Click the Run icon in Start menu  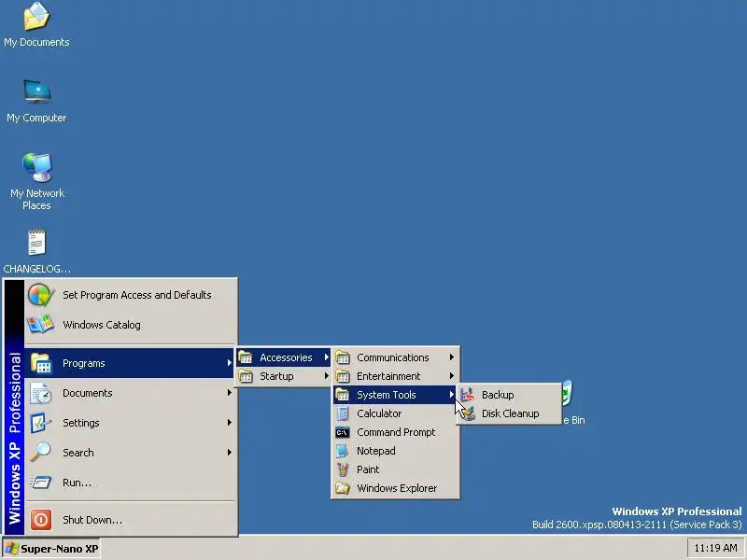[41, 483]
